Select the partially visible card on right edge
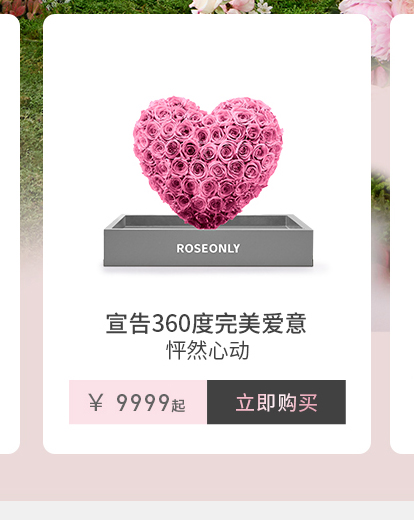The height and width of the screenshot is (520, 414). (x=402, y=233)
